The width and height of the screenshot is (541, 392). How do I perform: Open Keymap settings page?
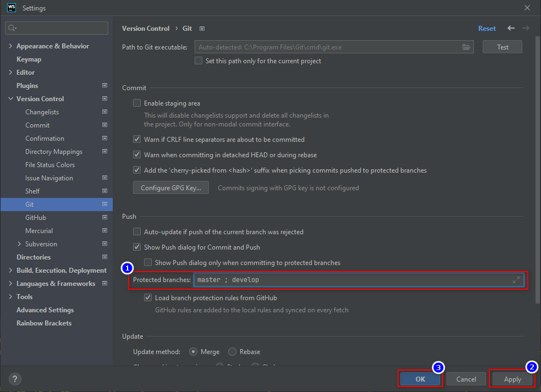[29, 59]
